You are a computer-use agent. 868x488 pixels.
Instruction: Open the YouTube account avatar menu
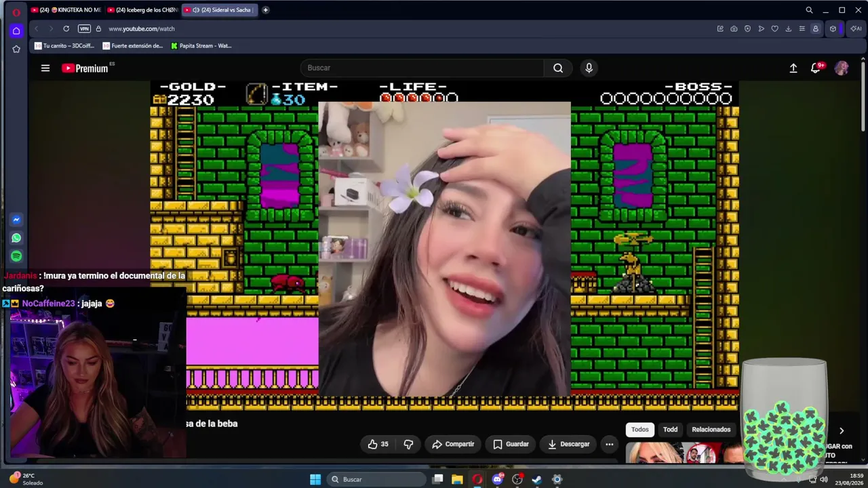coord(842,68)
